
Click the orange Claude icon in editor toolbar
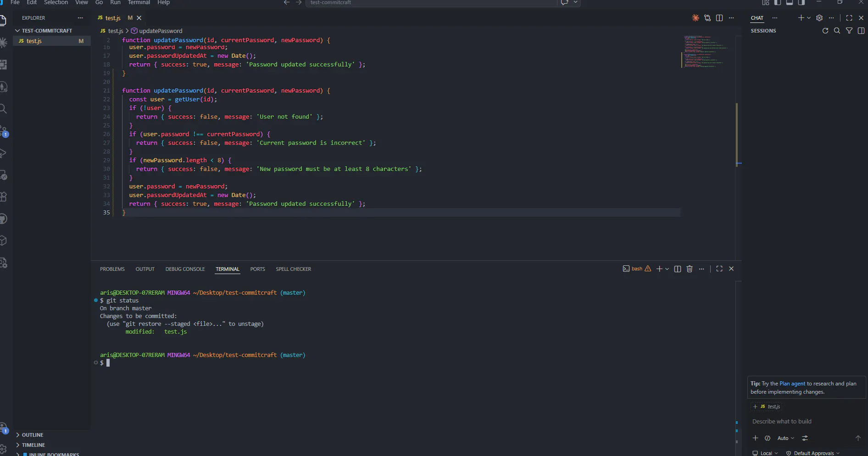click(696, 18)
